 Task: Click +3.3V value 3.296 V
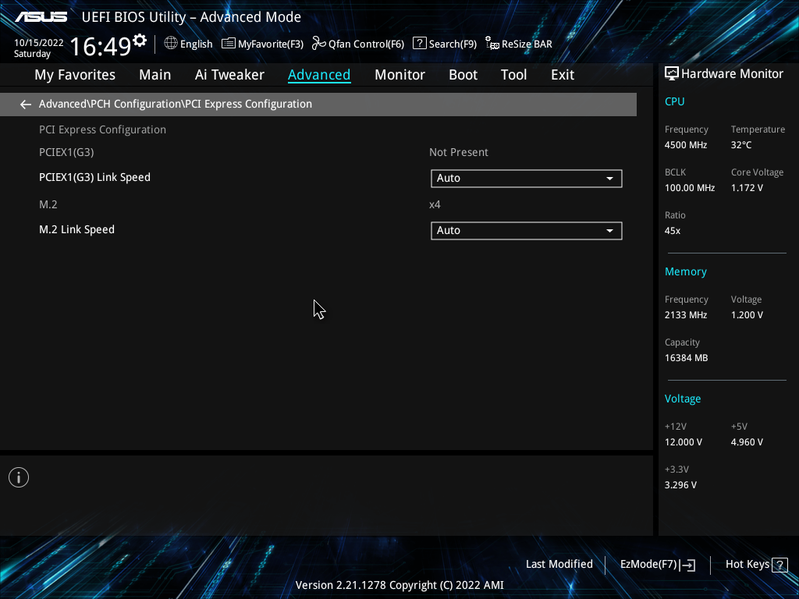click(x=680, y=485)
